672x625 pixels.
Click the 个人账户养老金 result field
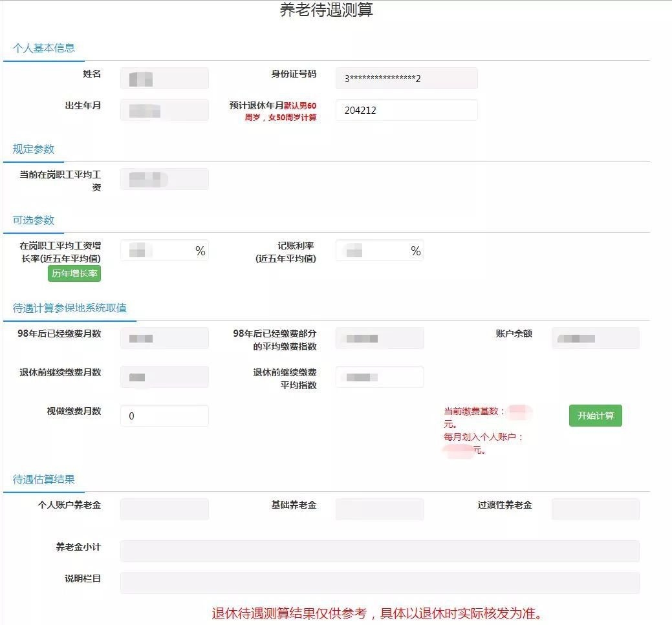click(x=164, y=509)
